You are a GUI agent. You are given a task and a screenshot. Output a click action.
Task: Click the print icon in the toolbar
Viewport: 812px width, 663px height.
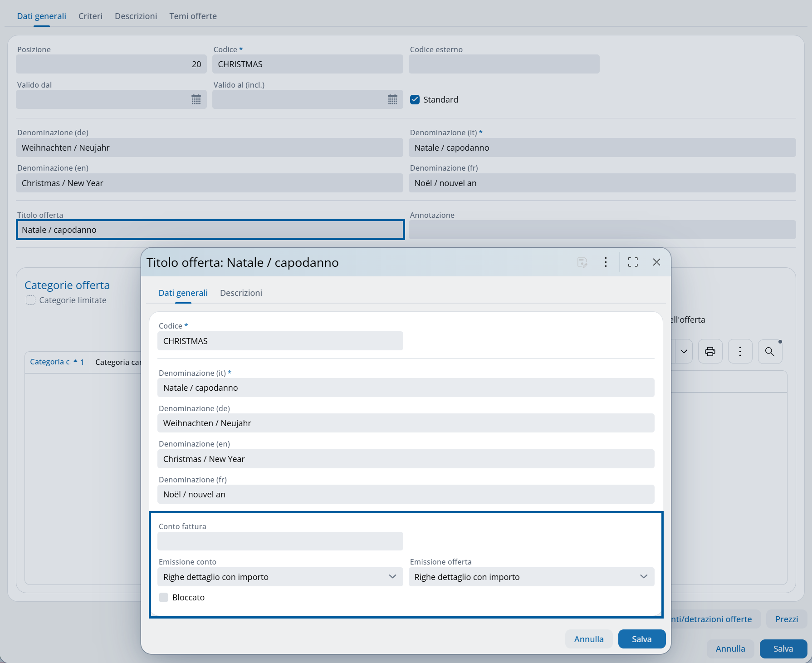(710, 352)
